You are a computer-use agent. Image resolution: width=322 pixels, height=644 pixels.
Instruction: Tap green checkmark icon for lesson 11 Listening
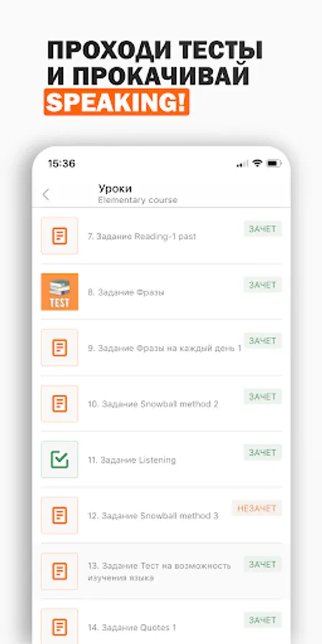59,459
